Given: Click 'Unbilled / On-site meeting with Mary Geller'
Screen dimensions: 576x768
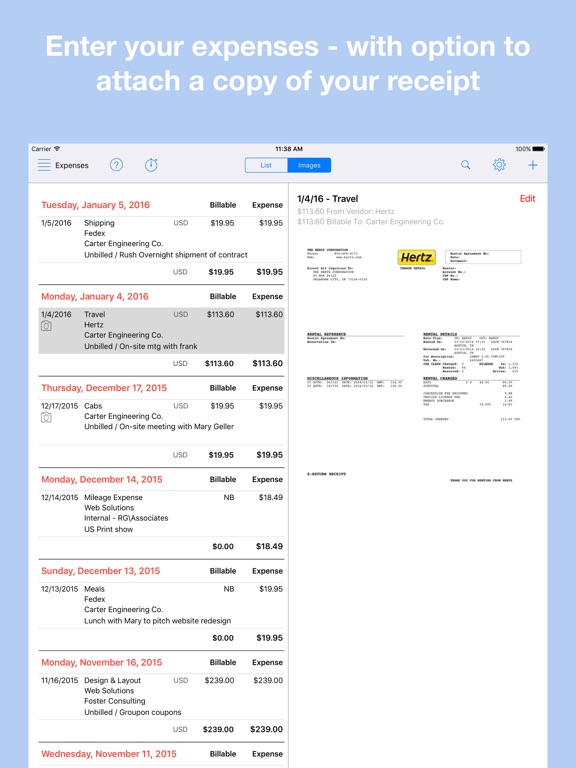Looking at the screenshot, I should pyautogui.click(x=159, y=427).
